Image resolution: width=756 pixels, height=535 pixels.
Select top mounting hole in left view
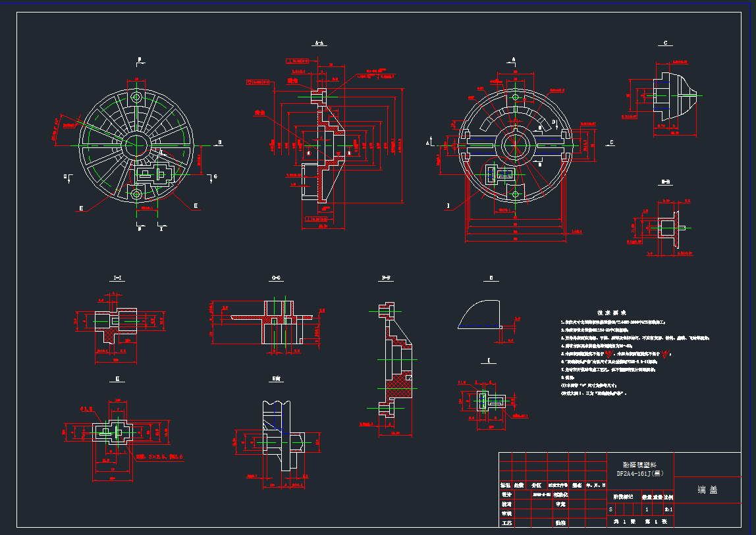[136, 97]
